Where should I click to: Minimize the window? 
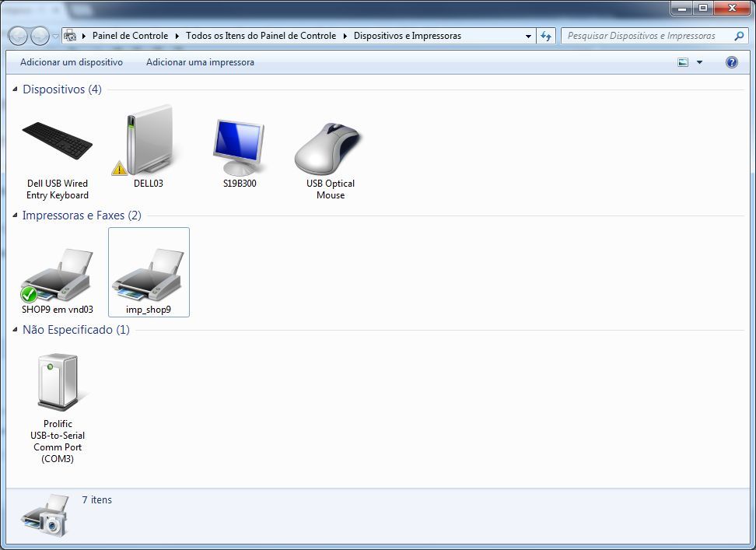(x=682, y=8)
